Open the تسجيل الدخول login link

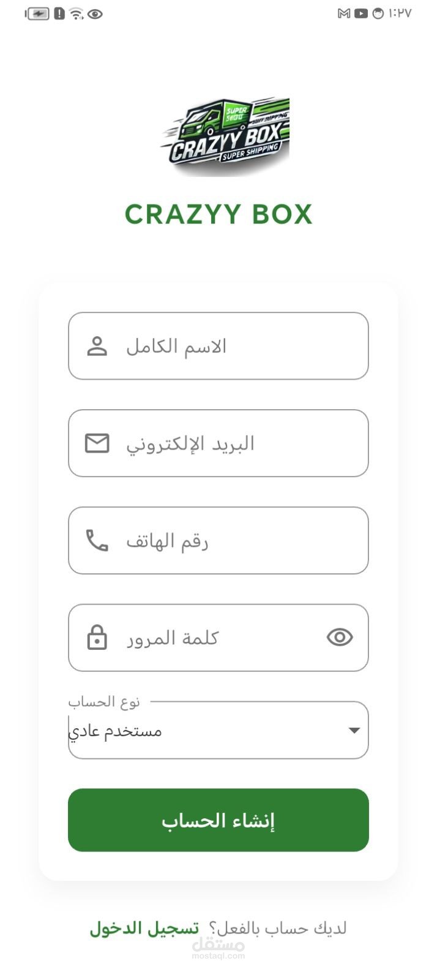144,929
